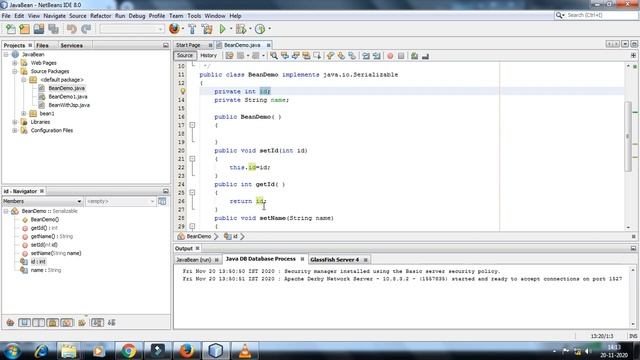Click the Sort by Source icon in Navigator
Screen dimensions: 640x360
click(111, 323)
